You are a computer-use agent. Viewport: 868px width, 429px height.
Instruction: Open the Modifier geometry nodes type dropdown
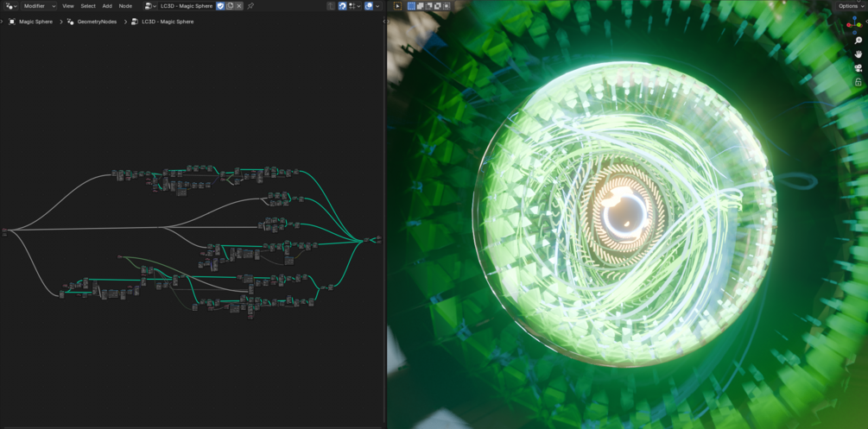[39, 5]
